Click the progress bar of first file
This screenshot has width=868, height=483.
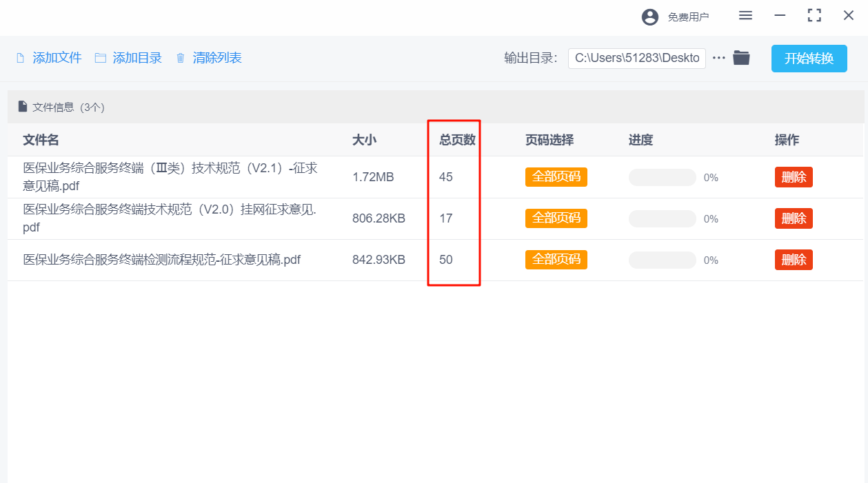coord(662,178)
